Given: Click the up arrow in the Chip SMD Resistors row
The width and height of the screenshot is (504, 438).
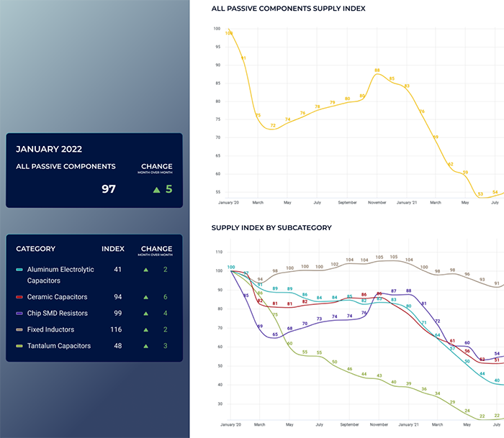Looking at the screenshot, I should tap(146, 314).
